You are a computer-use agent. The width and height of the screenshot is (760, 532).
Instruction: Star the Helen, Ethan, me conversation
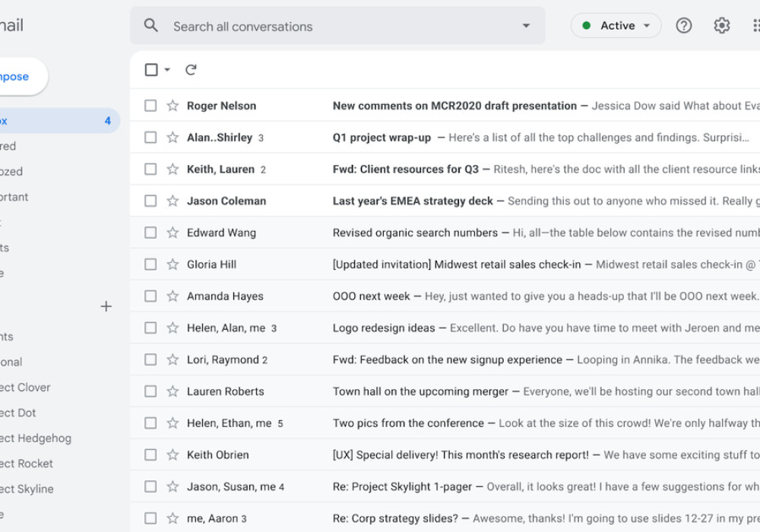(x=173, y=423)
